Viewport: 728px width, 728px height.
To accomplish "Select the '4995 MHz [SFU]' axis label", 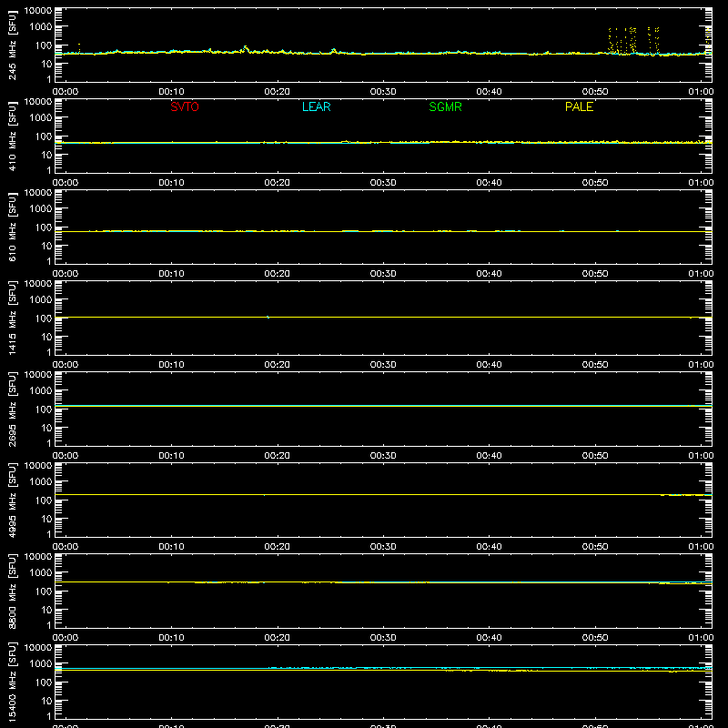I will (x=13, y=500).
